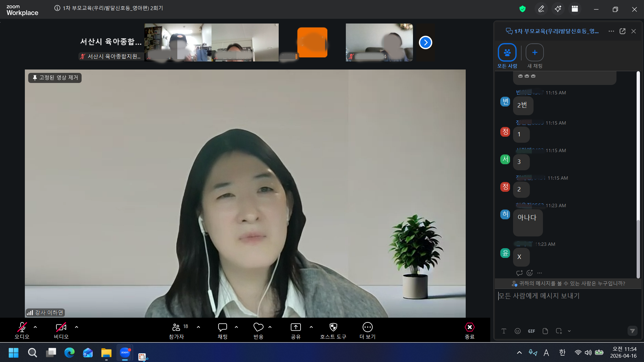Screen dimensions: 644x362
Task: Expand the participants options arrow
Action: pos(198,327)
